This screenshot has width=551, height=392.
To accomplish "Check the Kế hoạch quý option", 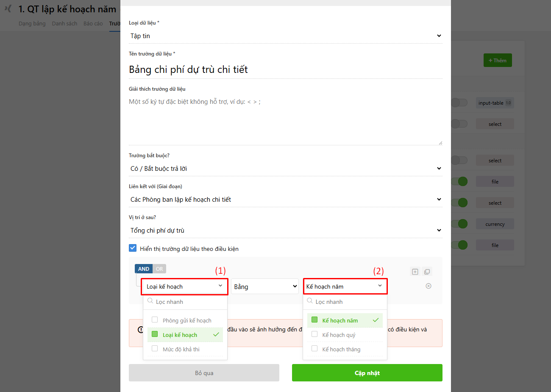I will (314, 334).
